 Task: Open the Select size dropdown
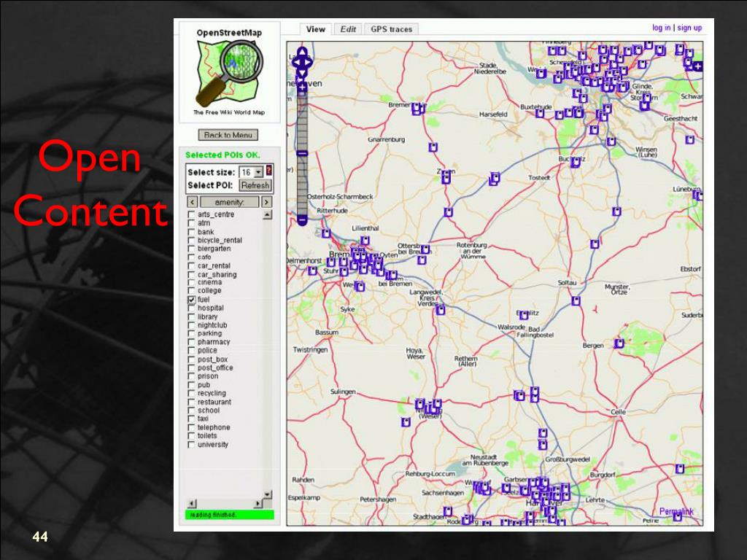(252, 172)
